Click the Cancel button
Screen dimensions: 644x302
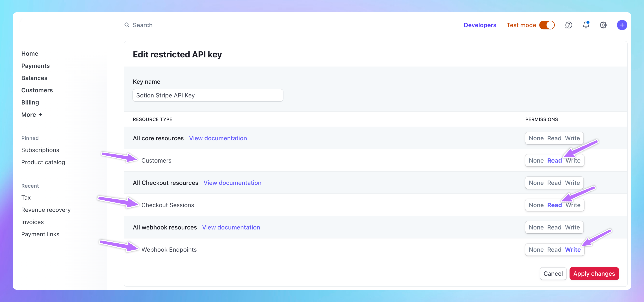[x=553, y=274]
